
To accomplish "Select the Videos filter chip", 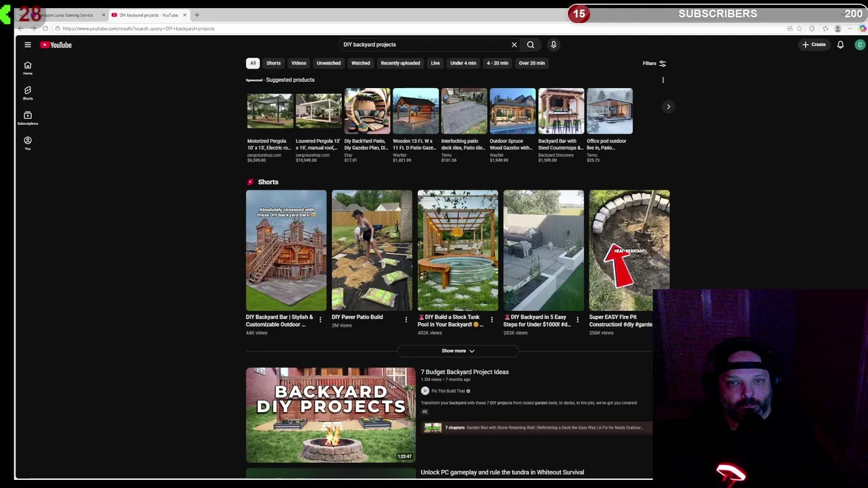I will [x=298, y=63].
